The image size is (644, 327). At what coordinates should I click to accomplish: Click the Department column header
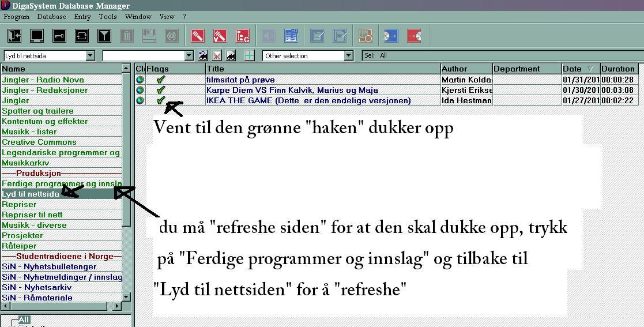click(x=528, y=69)
